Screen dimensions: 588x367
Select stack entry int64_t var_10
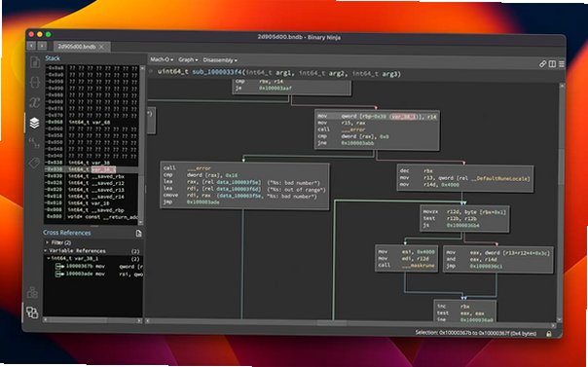point(89,203)
